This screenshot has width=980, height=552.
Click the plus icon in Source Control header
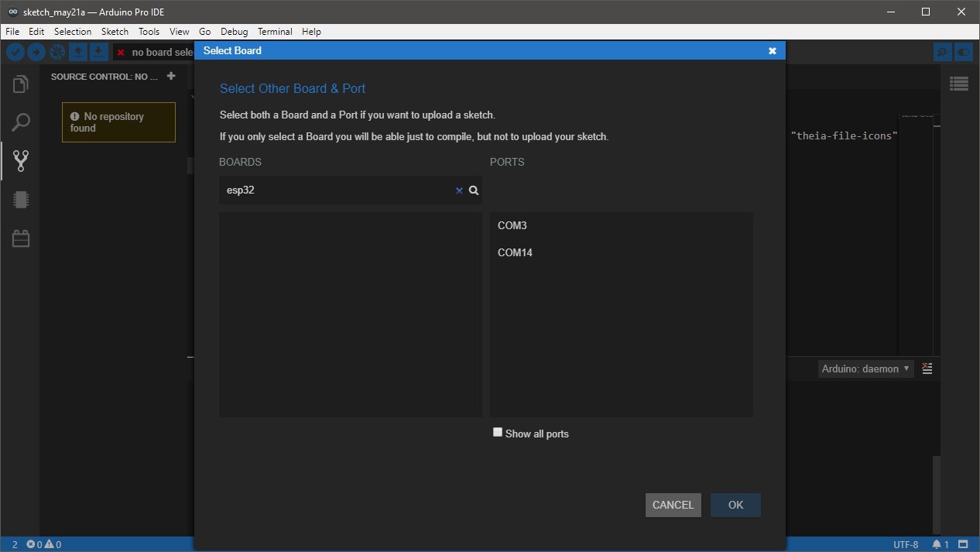point(171,76)
